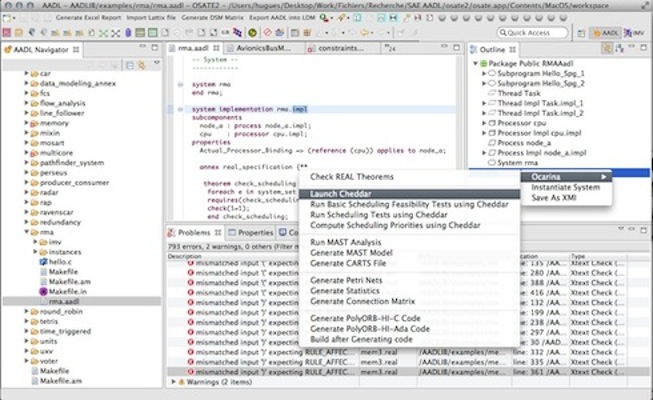Collapse the rma folder in the navigator
This screenshot has width=653, height=400.
coord(26,232)
